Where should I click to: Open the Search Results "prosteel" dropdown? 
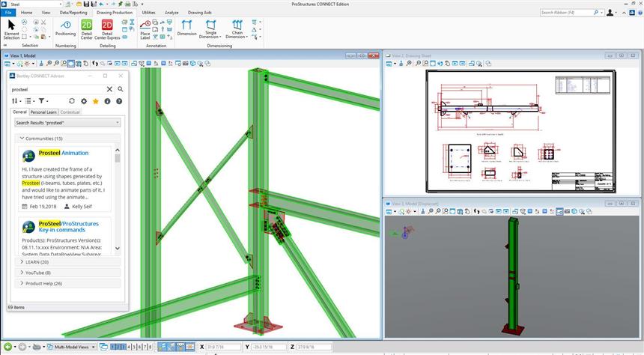coord(67,123)
